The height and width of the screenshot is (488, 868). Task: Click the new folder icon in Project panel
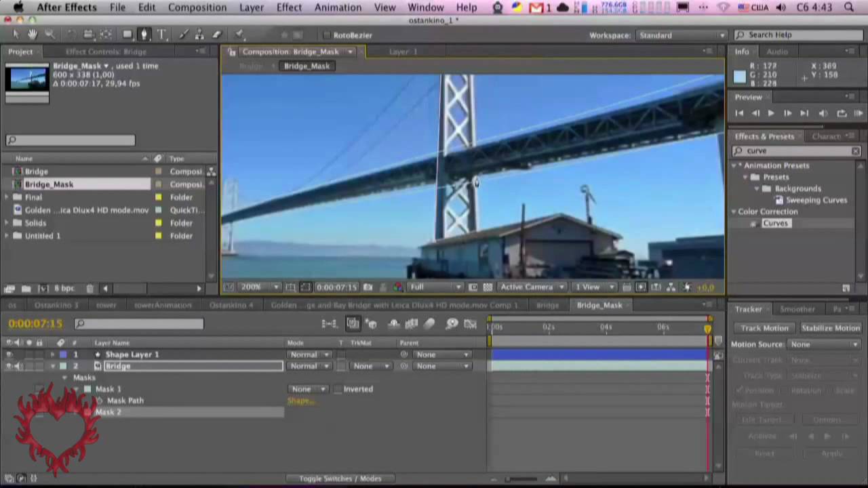tap(25, 289)
